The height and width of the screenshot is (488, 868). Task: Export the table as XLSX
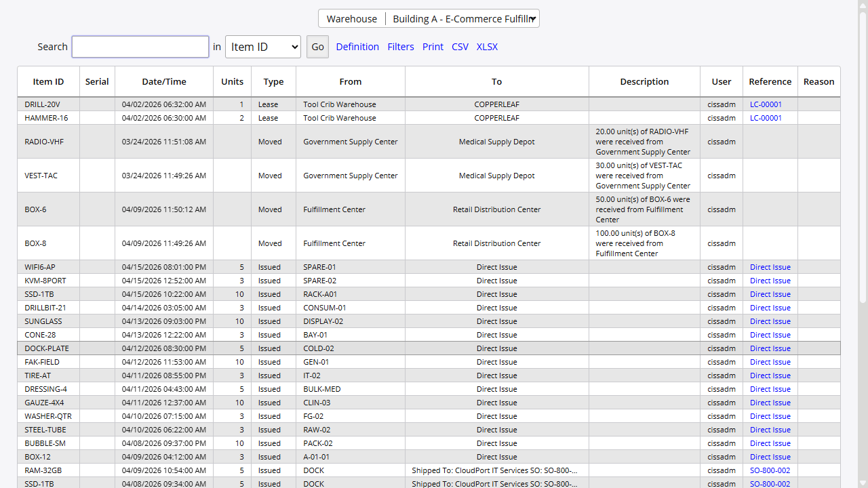tap(487, 47)
